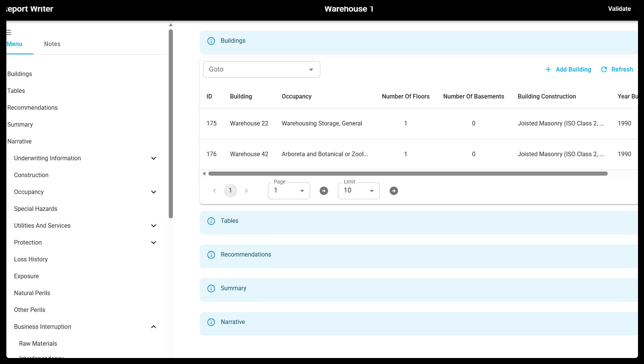Viewport: 644px width, 364px height.
Task: Expand the Narrative section header
Action: coord(419,324)
